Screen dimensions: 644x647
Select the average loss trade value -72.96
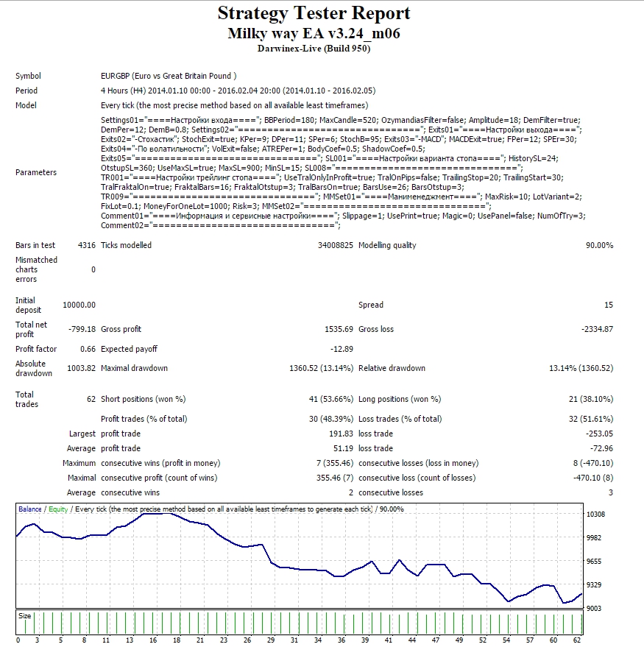tap(601, 448)
